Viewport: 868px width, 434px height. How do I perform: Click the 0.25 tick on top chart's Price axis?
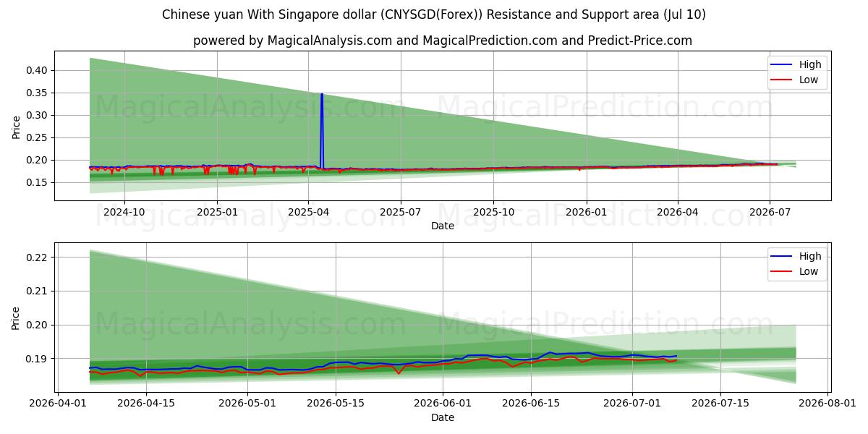click(x=37, y=137)
